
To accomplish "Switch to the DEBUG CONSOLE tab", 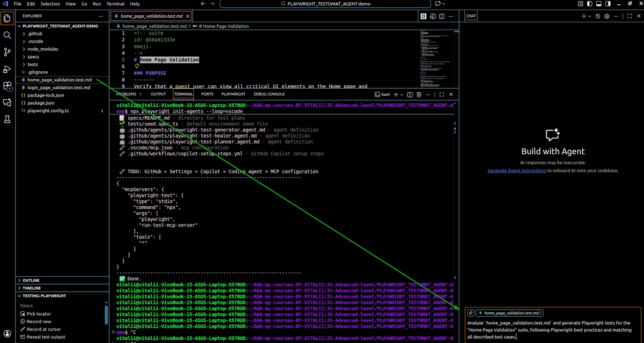I will pyautogui.click(x=269, y=94).
